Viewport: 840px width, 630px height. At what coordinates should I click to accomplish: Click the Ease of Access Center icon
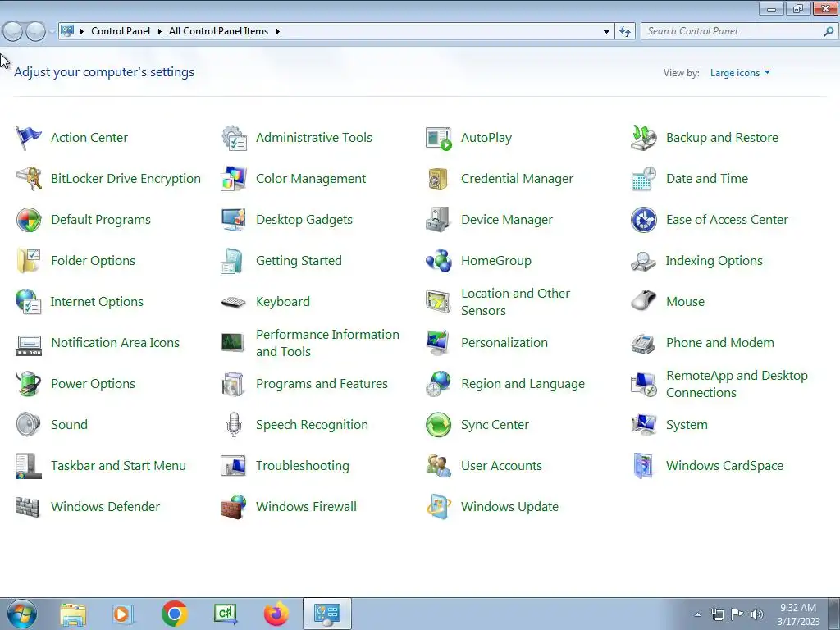tap(644, 220)
